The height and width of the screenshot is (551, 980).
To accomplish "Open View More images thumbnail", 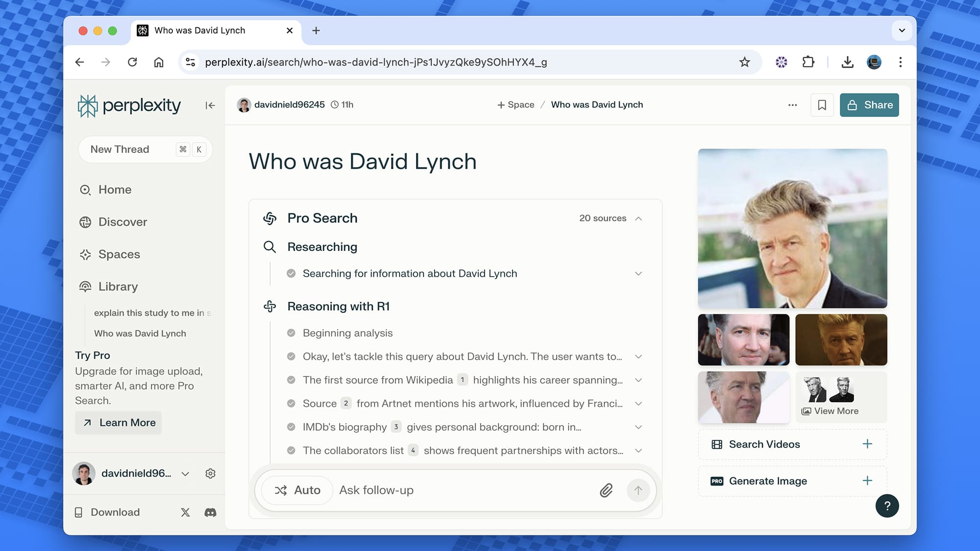I will [841, 397].
